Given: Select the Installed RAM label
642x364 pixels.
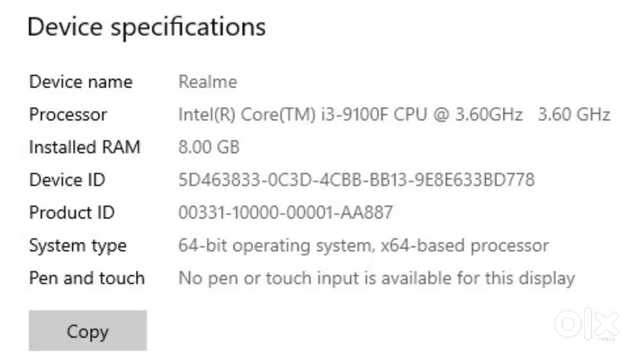Looking at the screenshot, I should coord(85,147).
